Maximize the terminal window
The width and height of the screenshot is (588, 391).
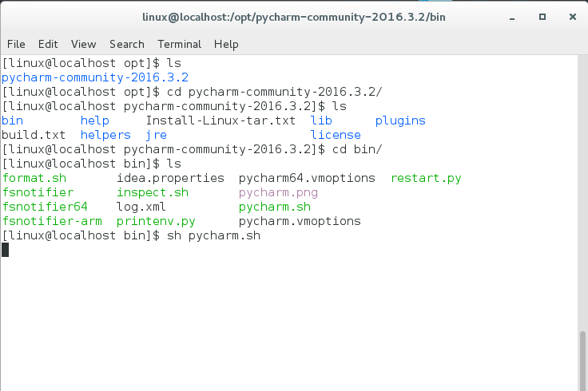pos(542,17)
